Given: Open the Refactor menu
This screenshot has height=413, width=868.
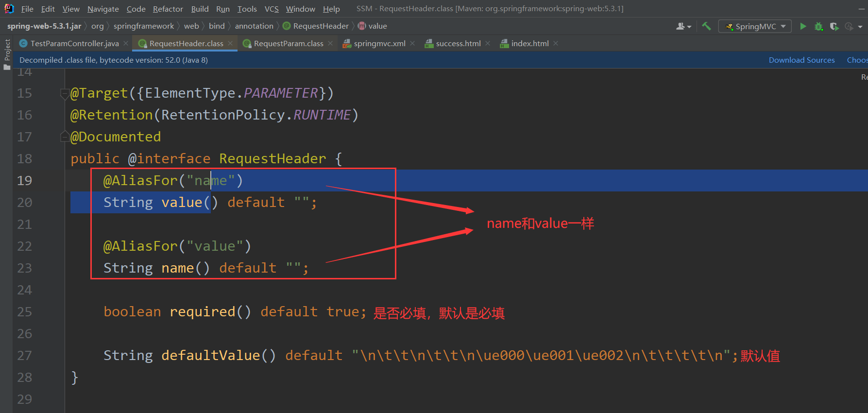Looking at the screenshot, I should [x=168, y=9].
